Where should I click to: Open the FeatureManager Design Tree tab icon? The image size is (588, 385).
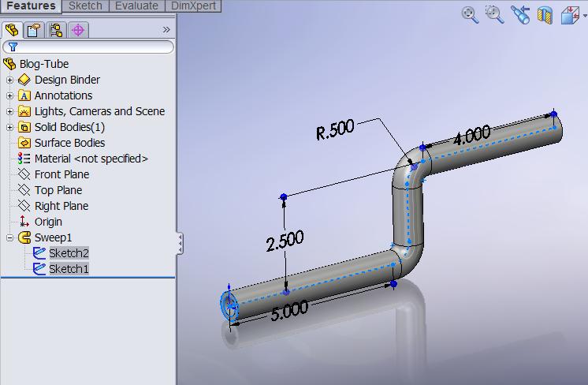pos(11,31)
